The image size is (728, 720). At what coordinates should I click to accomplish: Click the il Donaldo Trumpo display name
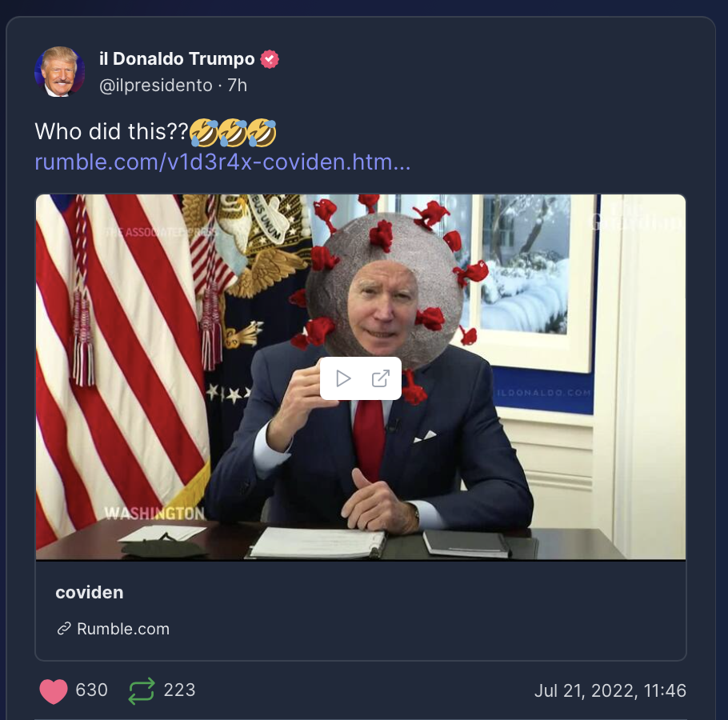[177, 59]
